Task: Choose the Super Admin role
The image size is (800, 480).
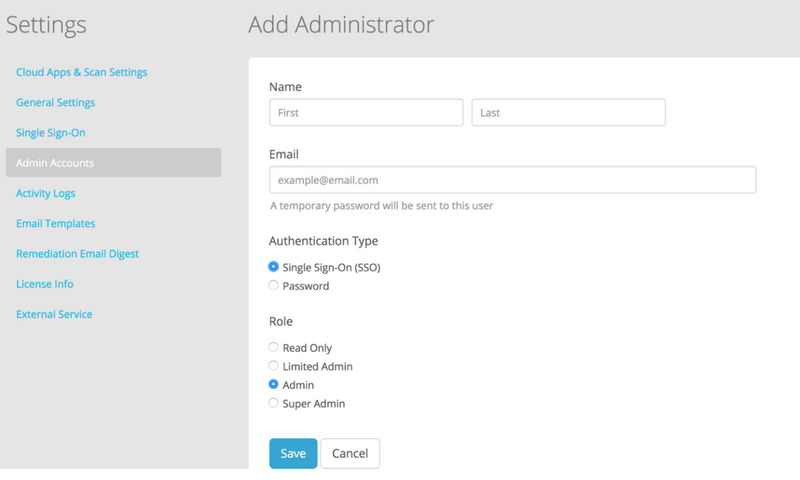Action: pyautogui.click(x=274, y=404)
